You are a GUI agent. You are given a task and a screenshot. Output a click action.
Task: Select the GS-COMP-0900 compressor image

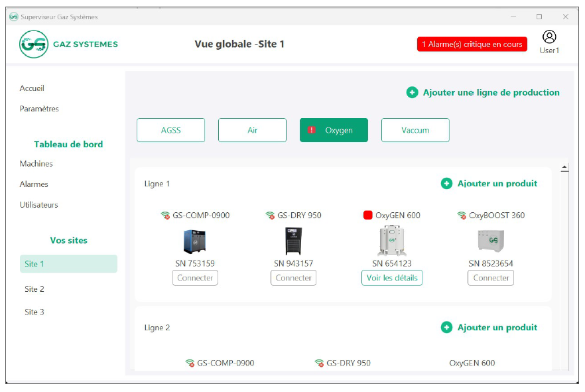click(195, 241)
